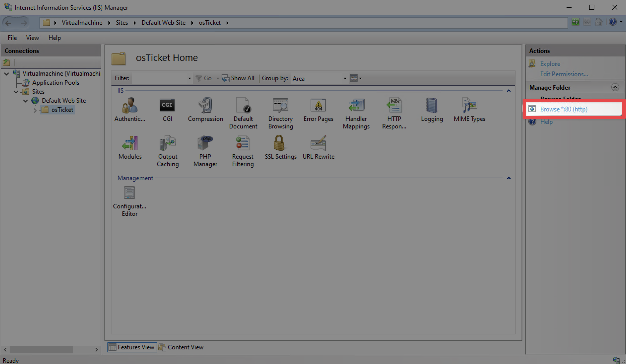Click the Browse *:80 (http) link

(x=564, y=109)
